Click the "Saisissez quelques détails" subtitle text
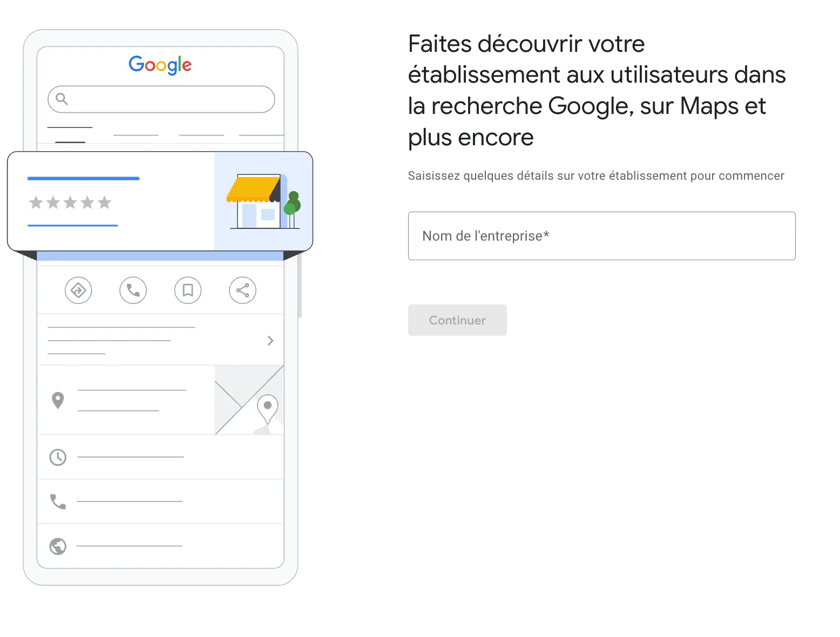Screen dimensions: 840x637 click(x=595, y=176)
